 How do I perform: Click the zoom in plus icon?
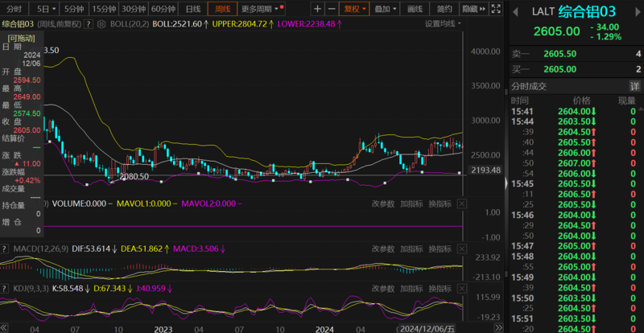316,9
